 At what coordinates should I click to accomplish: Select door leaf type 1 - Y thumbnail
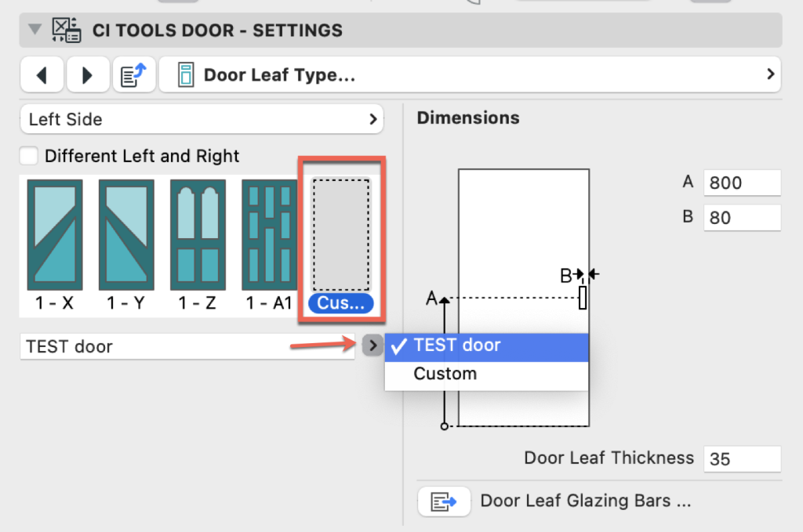[x=126, y=244]
